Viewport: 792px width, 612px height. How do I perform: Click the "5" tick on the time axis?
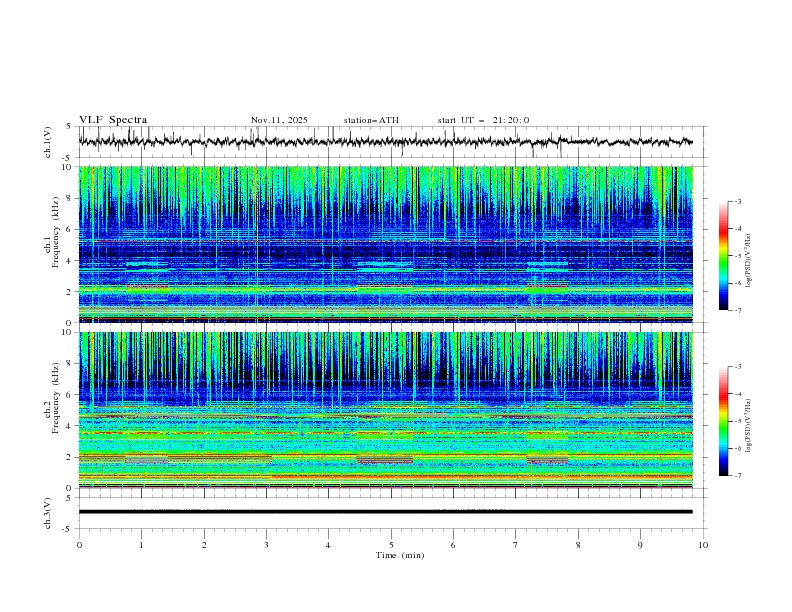[391, 545]
